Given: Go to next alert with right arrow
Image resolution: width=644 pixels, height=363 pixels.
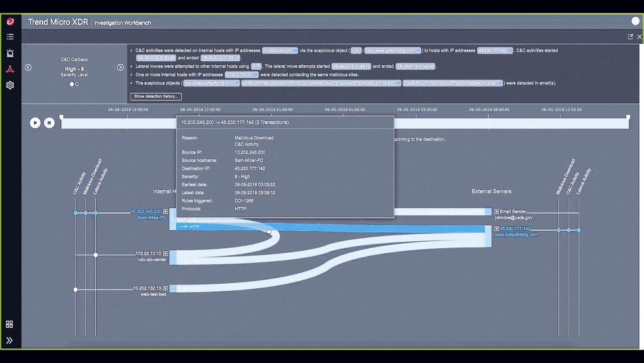Looking at the screenshot, I should pyautogui.click(x=120, y=68).
